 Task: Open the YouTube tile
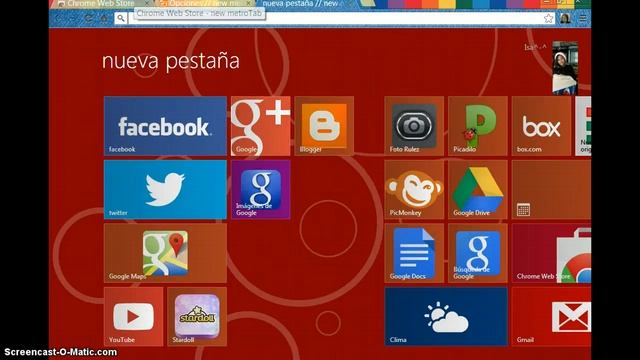(x=133, y=317)
